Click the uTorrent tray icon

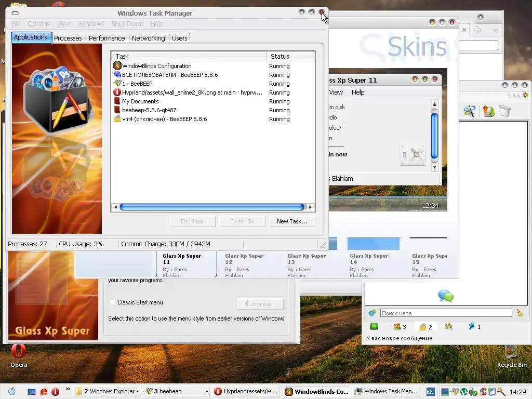pyautogui.click(x=463, y=392)
